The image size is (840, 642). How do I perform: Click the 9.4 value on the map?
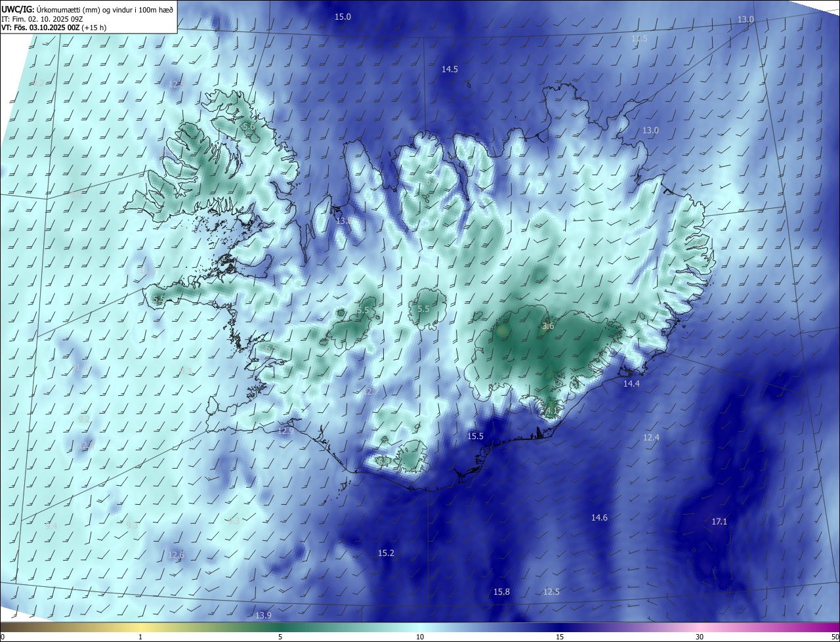(x=51, y=526)
